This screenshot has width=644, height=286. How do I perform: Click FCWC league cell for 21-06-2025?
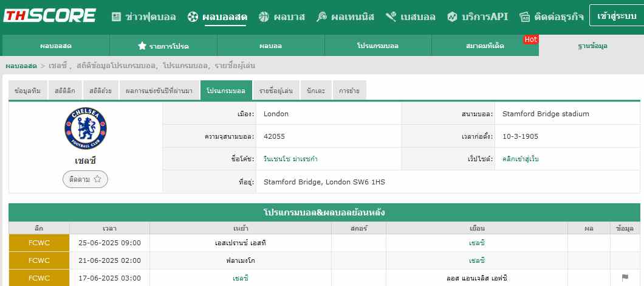tap(39, 260)
